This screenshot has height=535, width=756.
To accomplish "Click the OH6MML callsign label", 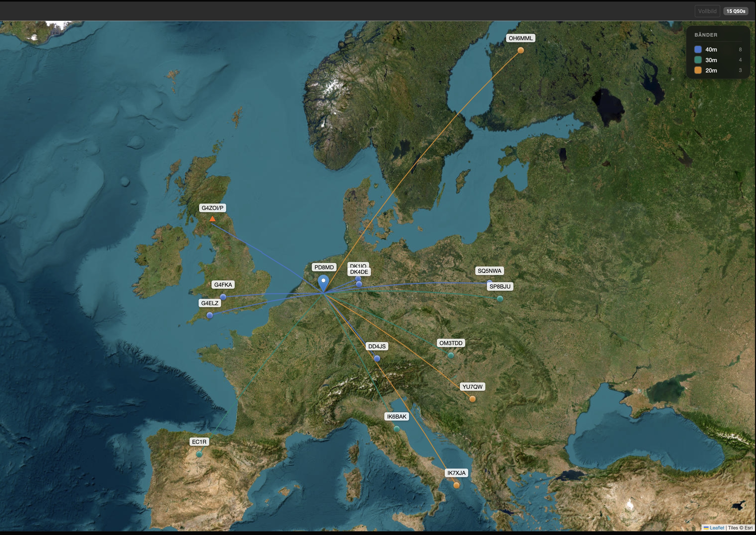I will [x=521, y=38].
